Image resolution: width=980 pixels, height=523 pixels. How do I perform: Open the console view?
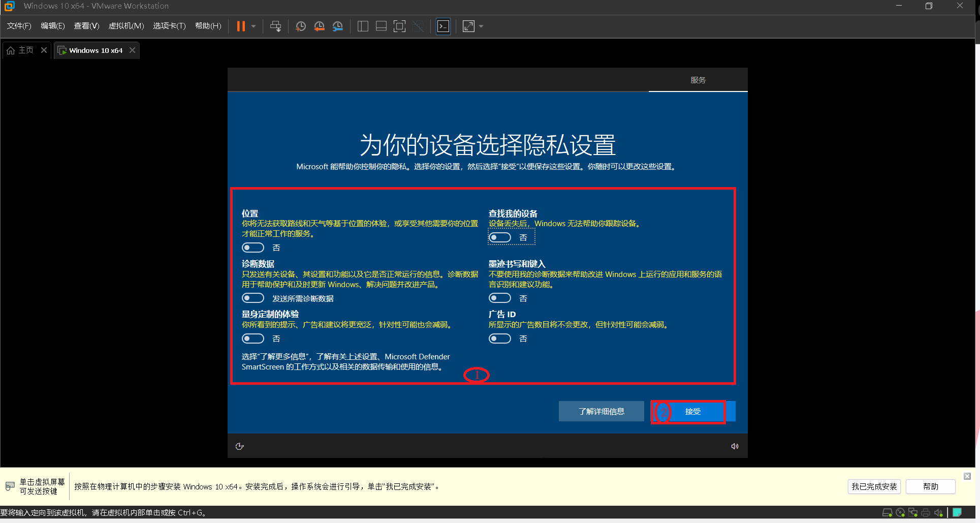(x=444, y=26)
